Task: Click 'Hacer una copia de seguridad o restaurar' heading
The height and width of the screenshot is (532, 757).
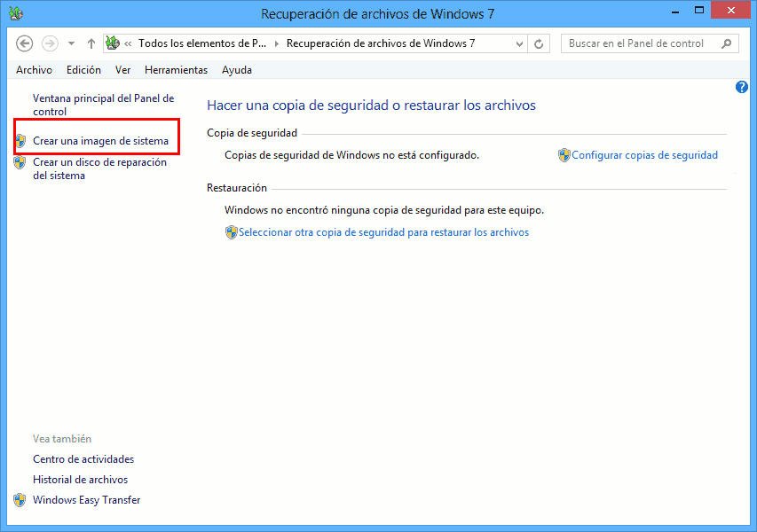Action: tap(371, 106)
